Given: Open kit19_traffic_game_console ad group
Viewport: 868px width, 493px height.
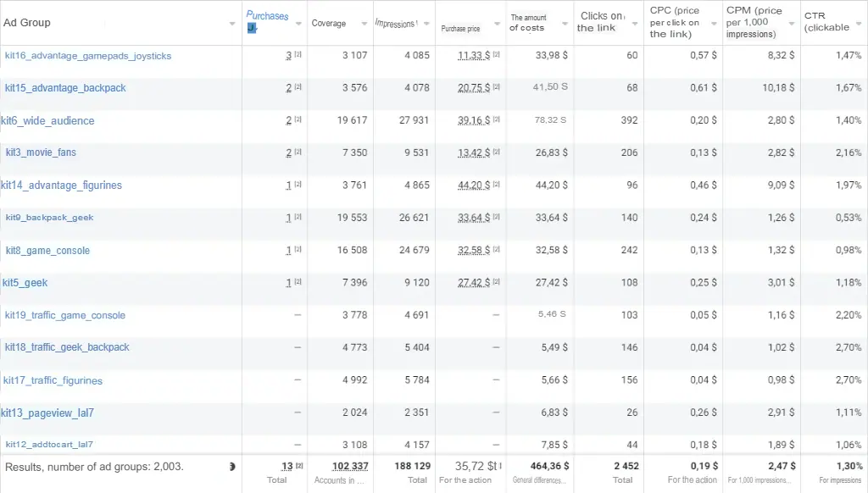Looking at the screenshot, I should (x=65, y=316).
